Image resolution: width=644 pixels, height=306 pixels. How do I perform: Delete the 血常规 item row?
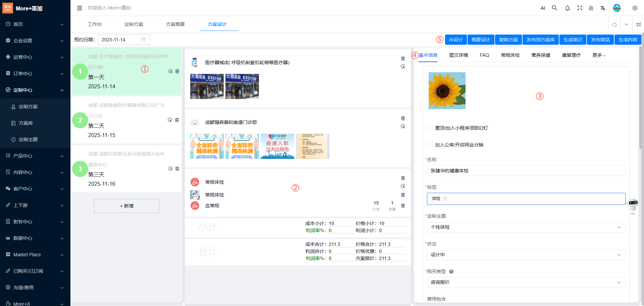403,206
